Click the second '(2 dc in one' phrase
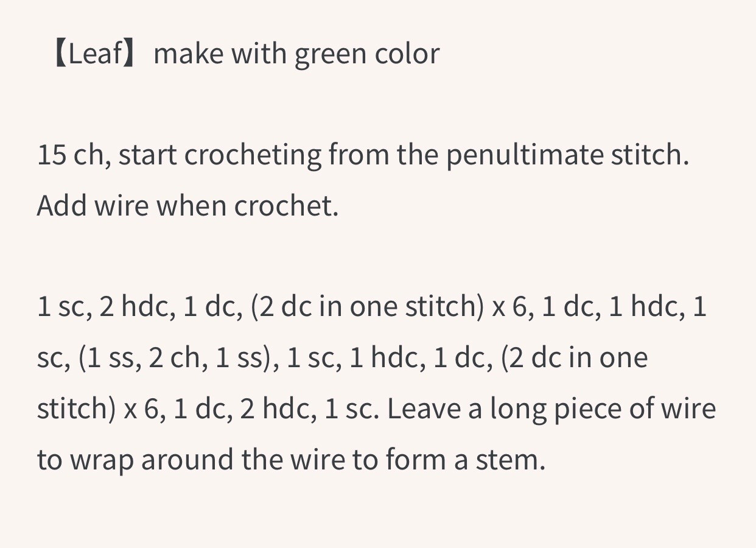 tap(573, 358)
